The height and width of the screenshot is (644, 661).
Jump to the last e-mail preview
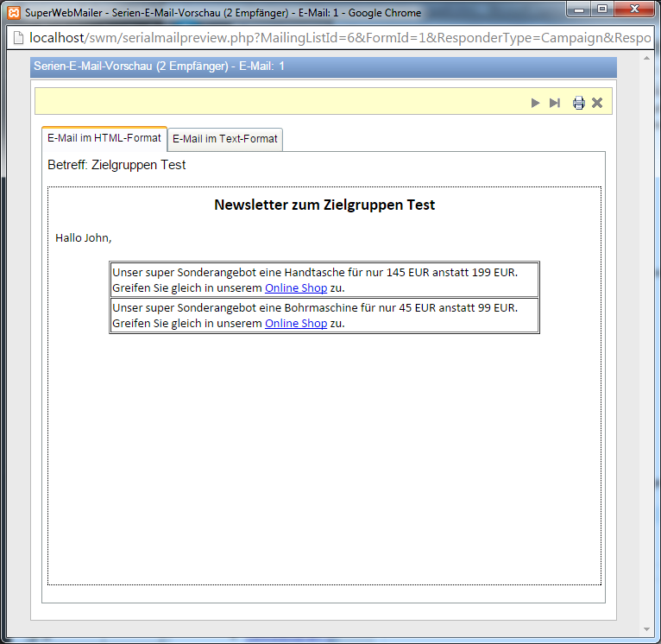555,103
